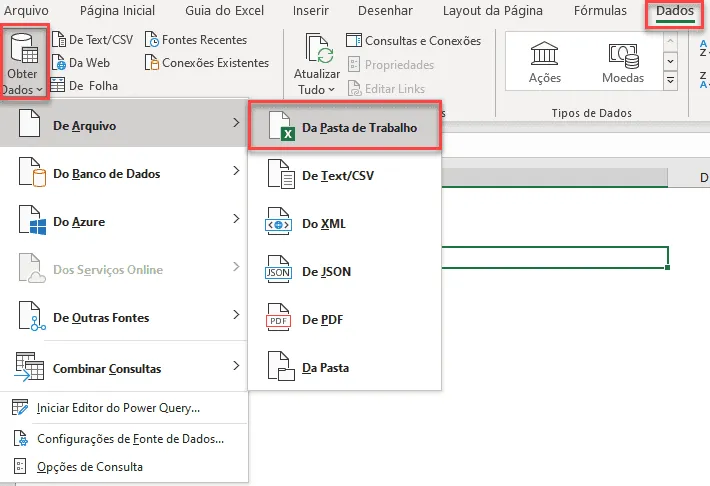Switch to the Layout da Página tab
The height and width of the screenshot is (486, 710).
pyautogui.click(x=493, y=10)
